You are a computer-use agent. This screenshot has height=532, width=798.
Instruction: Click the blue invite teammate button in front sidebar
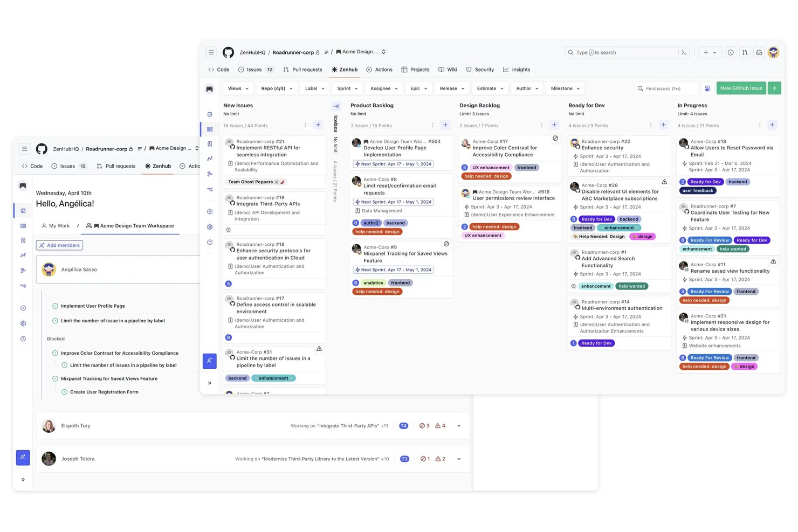(x=210, y=361)
